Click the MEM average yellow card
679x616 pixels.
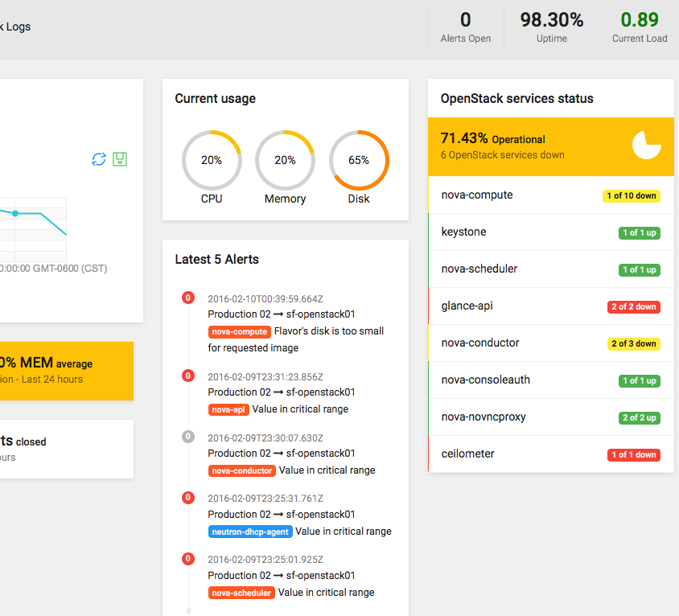[x=67, y=371]
